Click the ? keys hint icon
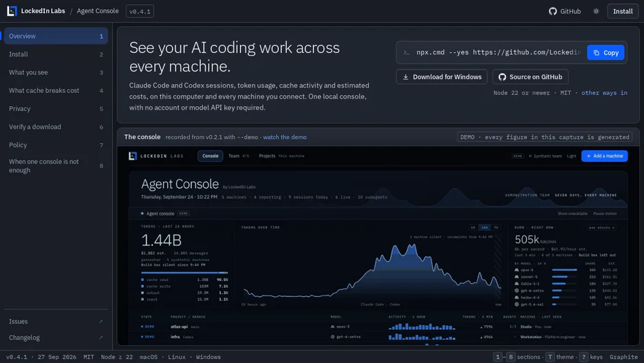 tap(583, 357)
